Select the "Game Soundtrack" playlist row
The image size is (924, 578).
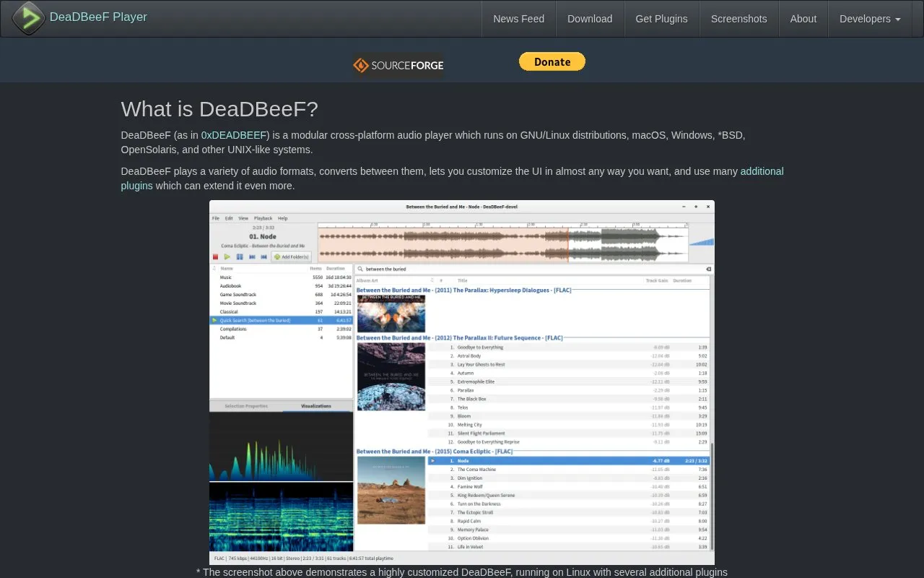(282, 295)
